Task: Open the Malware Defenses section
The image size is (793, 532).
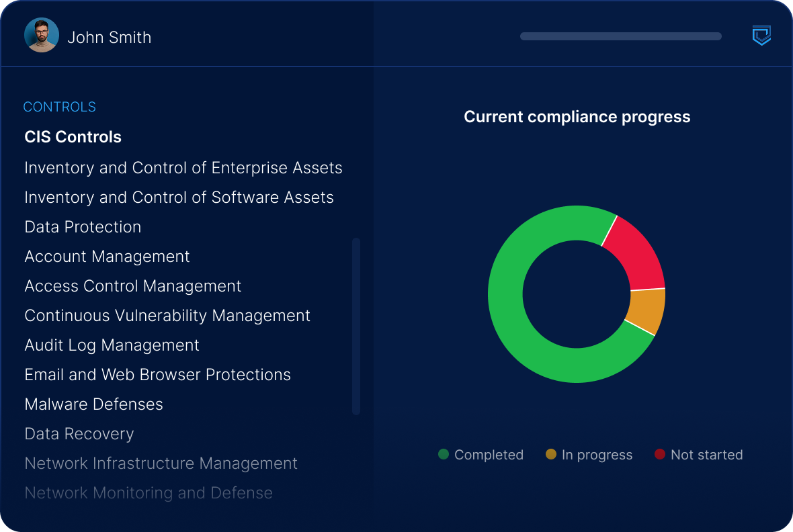Action: pos(93,404)
